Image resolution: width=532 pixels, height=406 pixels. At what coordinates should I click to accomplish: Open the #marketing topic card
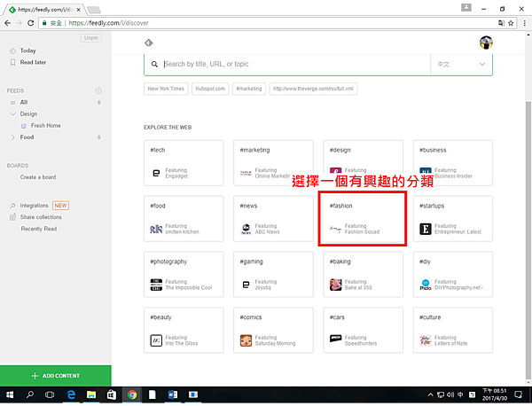point(273,163)
